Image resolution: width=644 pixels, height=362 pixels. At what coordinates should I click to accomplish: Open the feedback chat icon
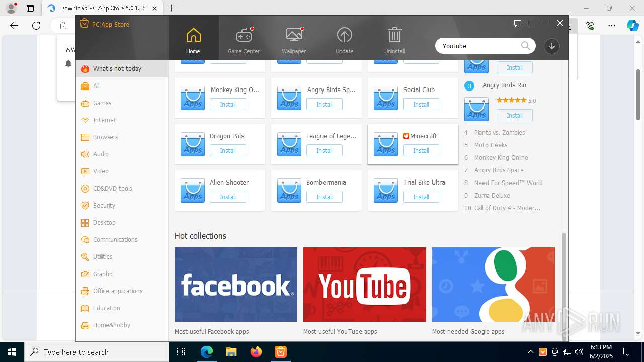pyautogui.click(x=518, y=23)
